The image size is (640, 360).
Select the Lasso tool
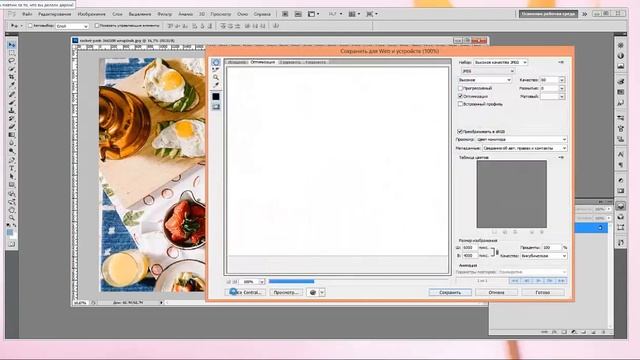coord(12,61)
